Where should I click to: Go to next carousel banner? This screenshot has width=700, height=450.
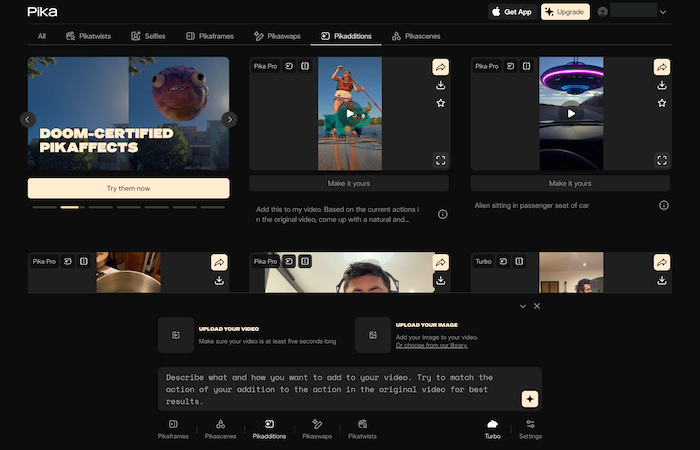pos(229,119)
